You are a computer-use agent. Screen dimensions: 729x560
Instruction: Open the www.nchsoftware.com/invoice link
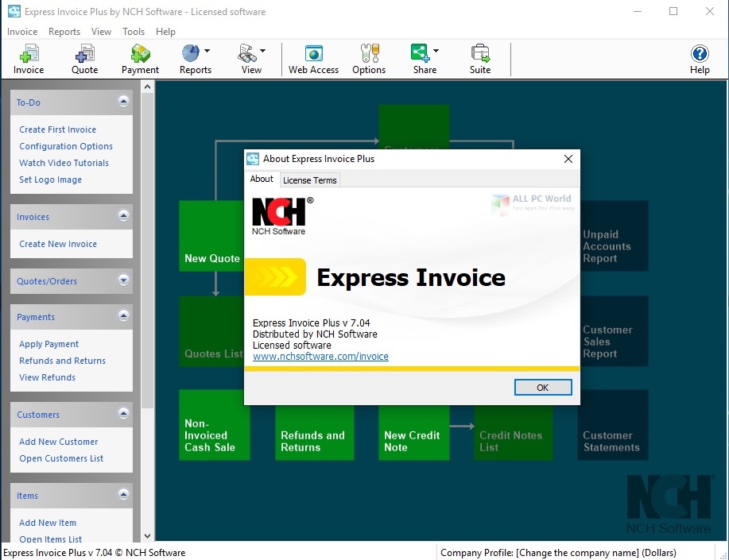tap(320, 357)
